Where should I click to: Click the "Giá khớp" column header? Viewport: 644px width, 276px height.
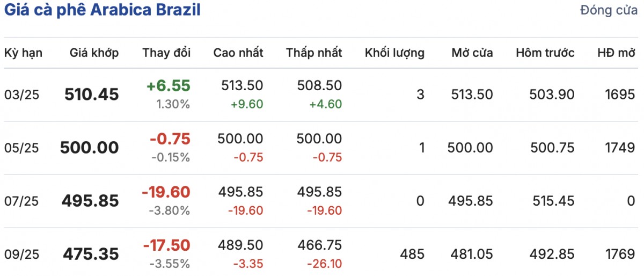click(94, 53)
